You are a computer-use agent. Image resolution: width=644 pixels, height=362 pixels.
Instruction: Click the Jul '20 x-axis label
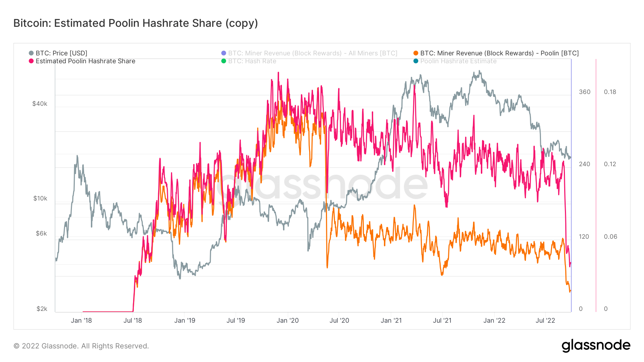339,321
